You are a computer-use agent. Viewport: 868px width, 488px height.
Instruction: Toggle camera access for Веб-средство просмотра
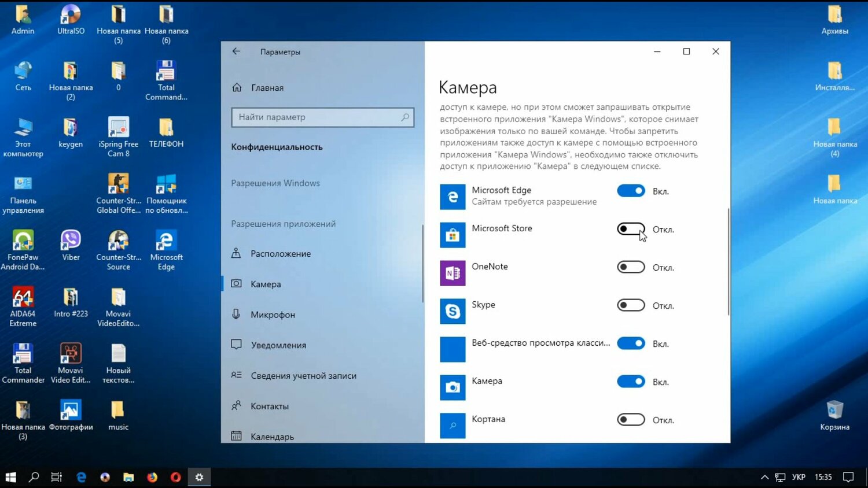tap(631, 343)
